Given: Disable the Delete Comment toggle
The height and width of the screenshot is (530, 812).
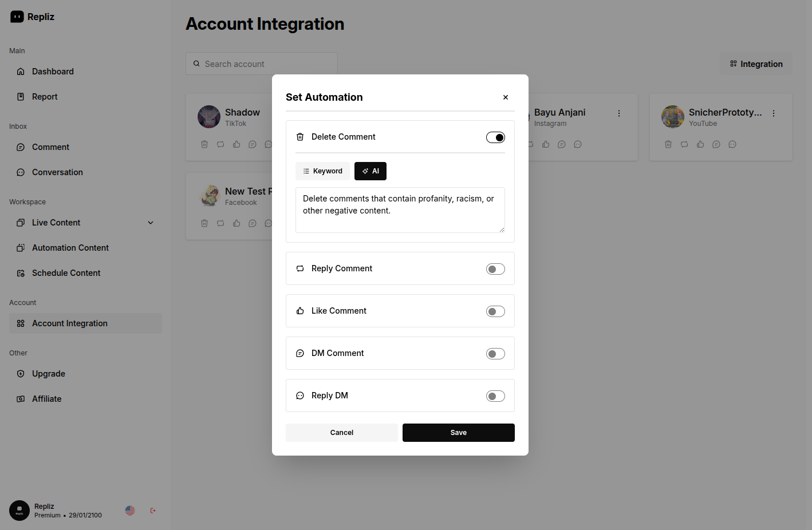Looking at the screenshot, I should point(495,137).
